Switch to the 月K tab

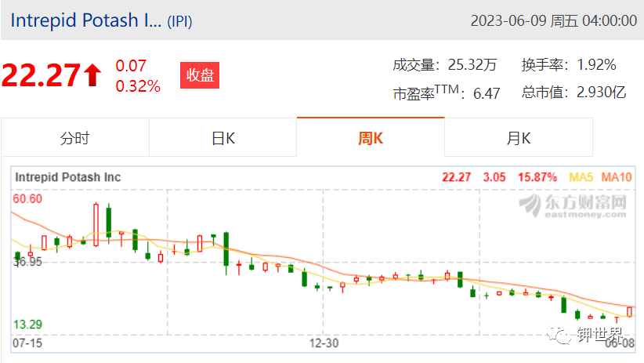[x=519, y=138]
